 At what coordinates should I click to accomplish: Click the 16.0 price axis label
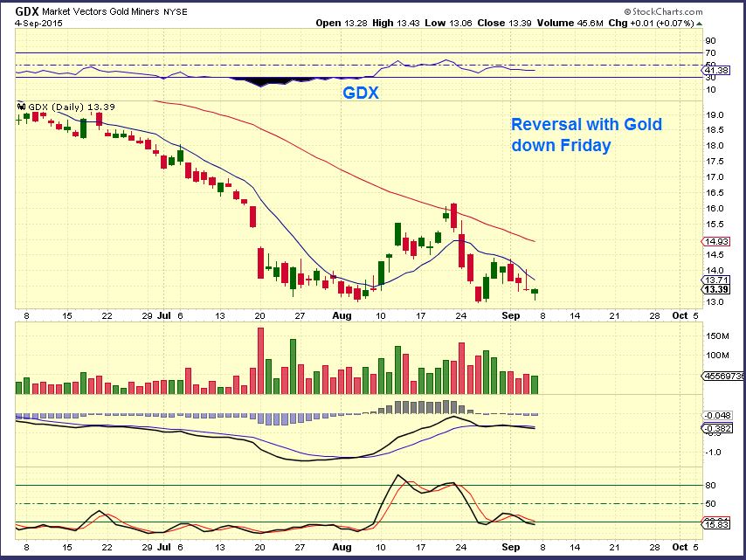click(715, 209)
